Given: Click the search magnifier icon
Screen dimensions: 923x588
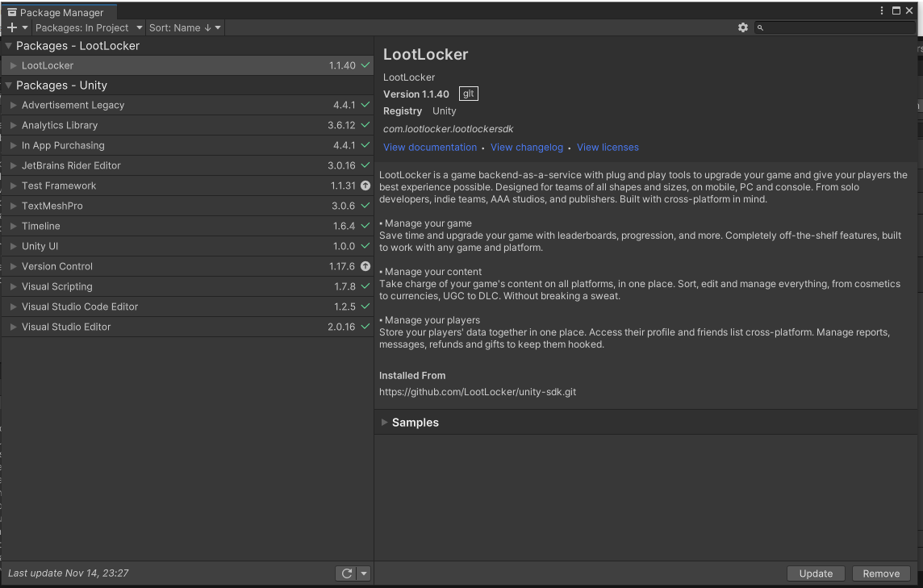Looking at the screenshot, I should 759,27.
